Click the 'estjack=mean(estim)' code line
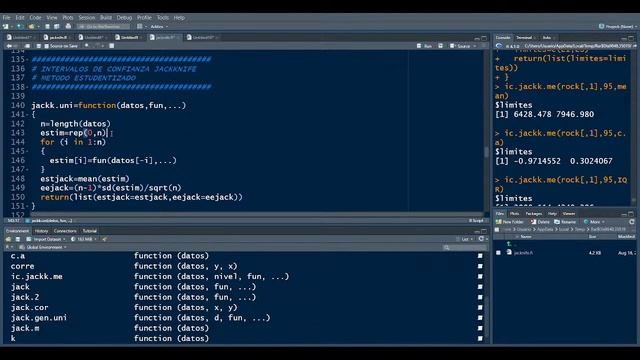 [84, 179]
